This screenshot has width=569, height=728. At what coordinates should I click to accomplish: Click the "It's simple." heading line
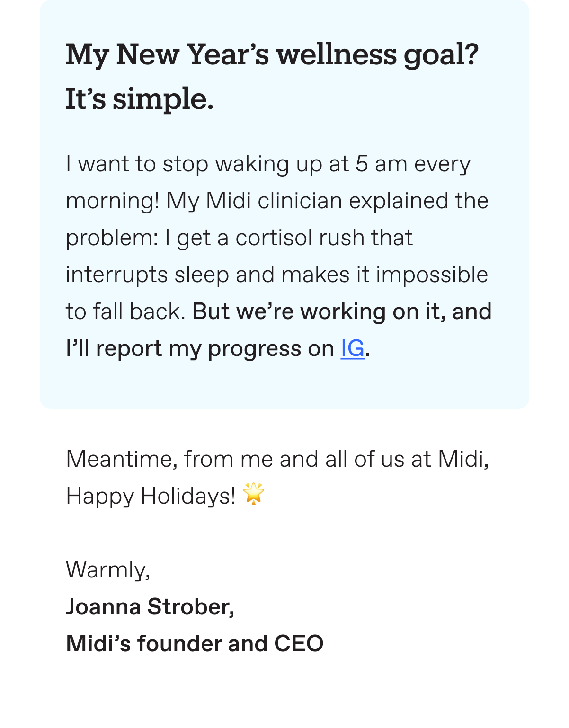point(140,99)
